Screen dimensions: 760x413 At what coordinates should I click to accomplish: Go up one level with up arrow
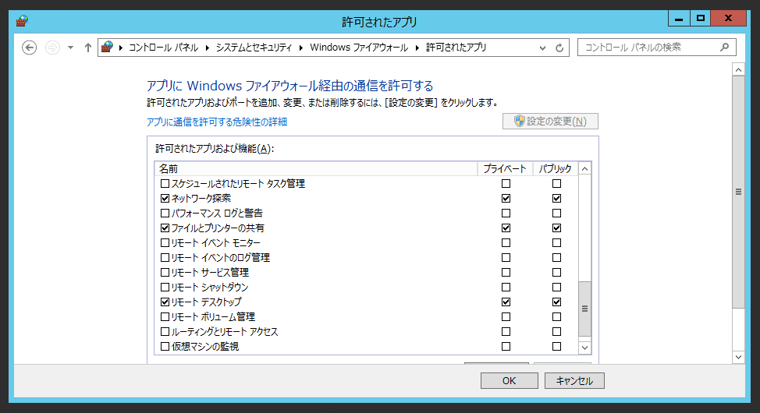tap(88, 48)
